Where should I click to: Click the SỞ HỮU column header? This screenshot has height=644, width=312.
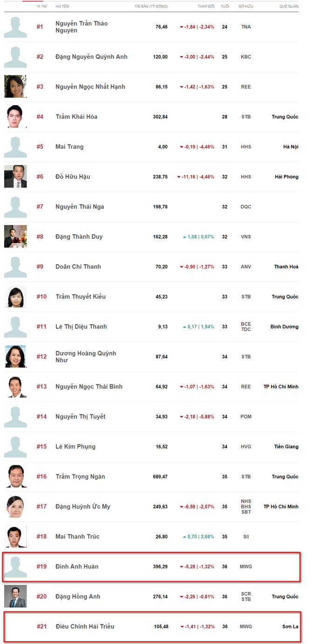246,7
